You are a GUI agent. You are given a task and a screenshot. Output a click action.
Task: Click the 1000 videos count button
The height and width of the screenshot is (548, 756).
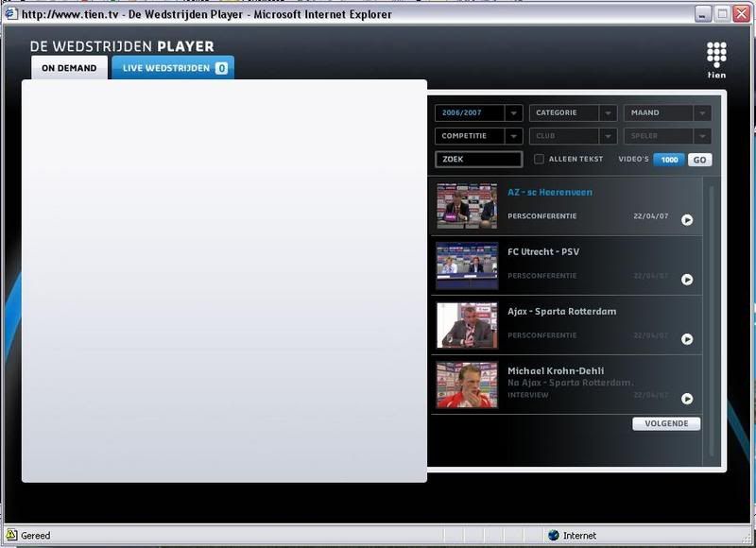point(669,160)
